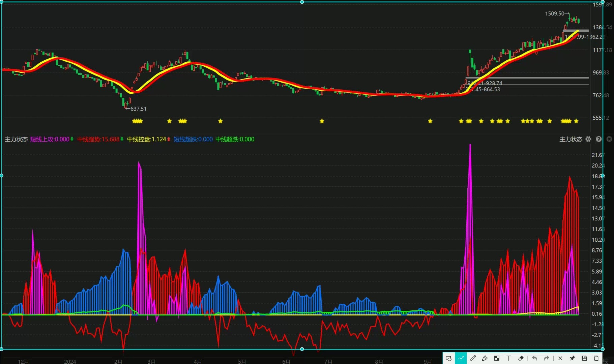Redo the annotation action

coord(547,358)
